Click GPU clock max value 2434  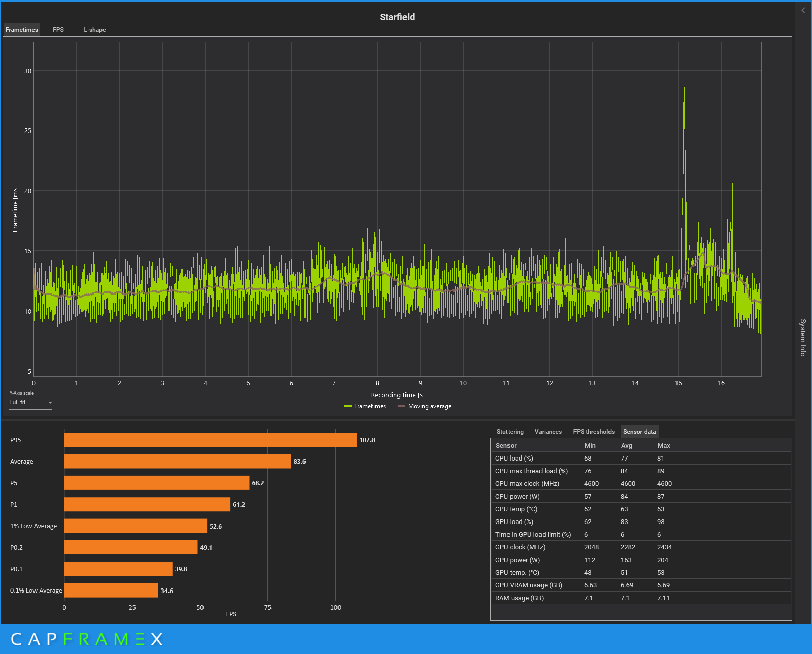point(664,547)
